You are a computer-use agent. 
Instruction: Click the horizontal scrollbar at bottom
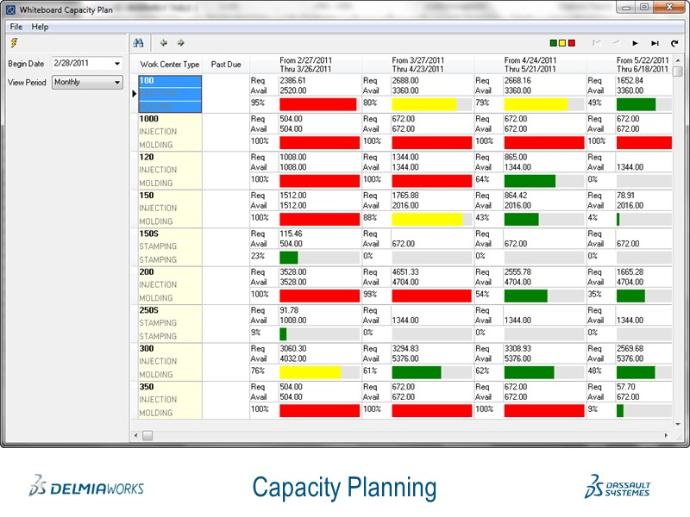400,435
